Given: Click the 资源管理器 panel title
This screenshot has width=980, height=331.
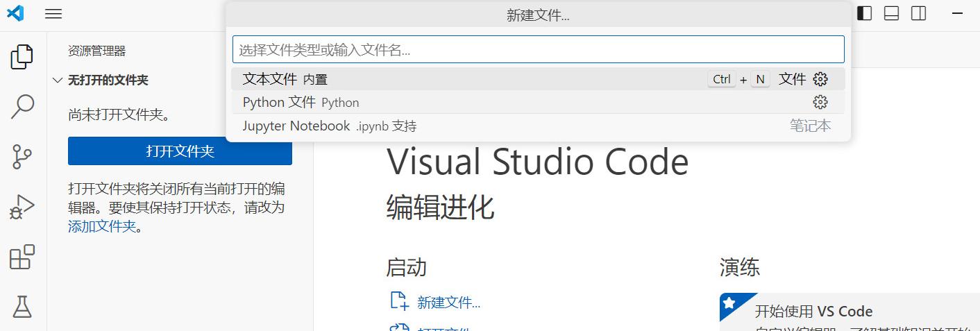Looking at the screenshot, I should click(96, 51).
